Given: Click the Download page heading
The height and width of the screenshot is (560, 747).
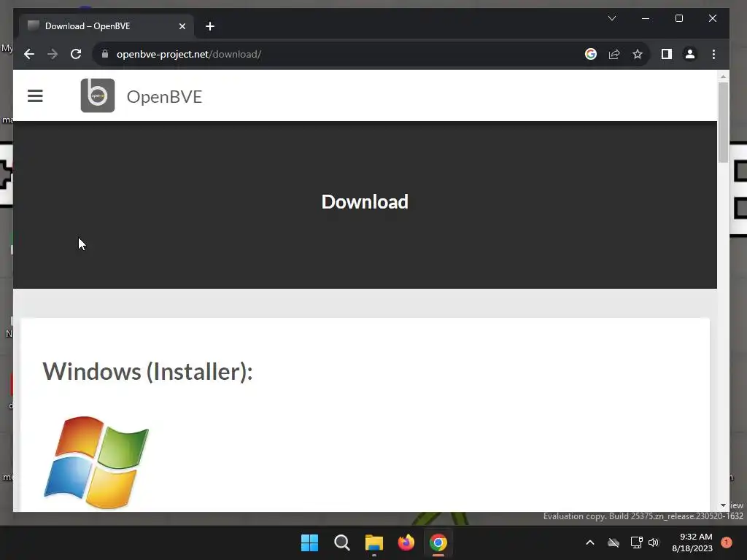Looking at the screenshot, I should [x=365, y=202].
